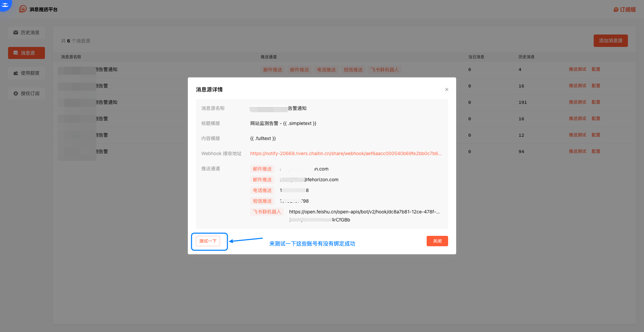This screenshot has height=332, width=644.
Task: Open the Webhook 接收地址 link
Action: (346, 153)
